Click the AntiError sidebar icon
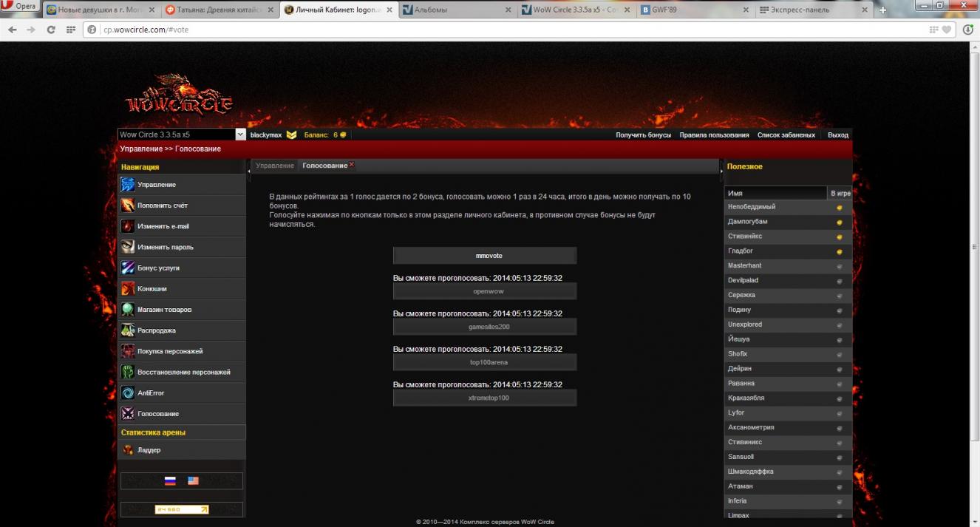Image resolution: width=980 pixels, height=527 pixels. tap(128, 393)
